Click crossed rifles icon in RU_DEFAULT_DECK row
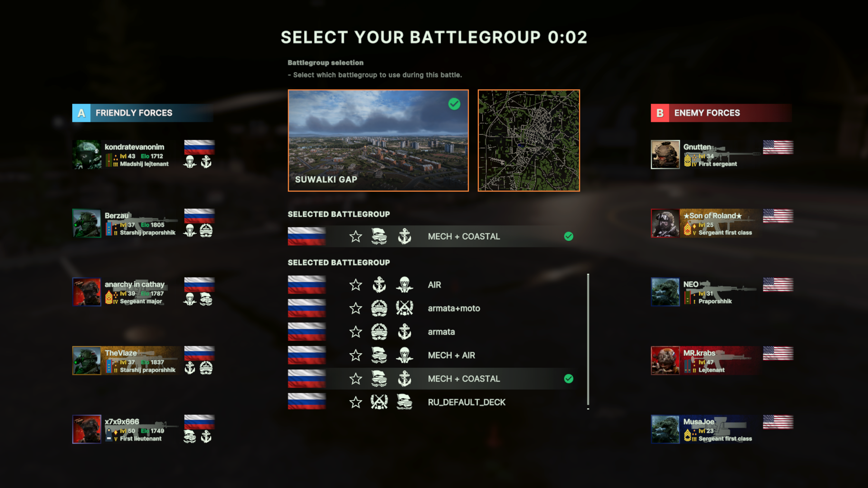The image size is (868, 488). point(379,402)
